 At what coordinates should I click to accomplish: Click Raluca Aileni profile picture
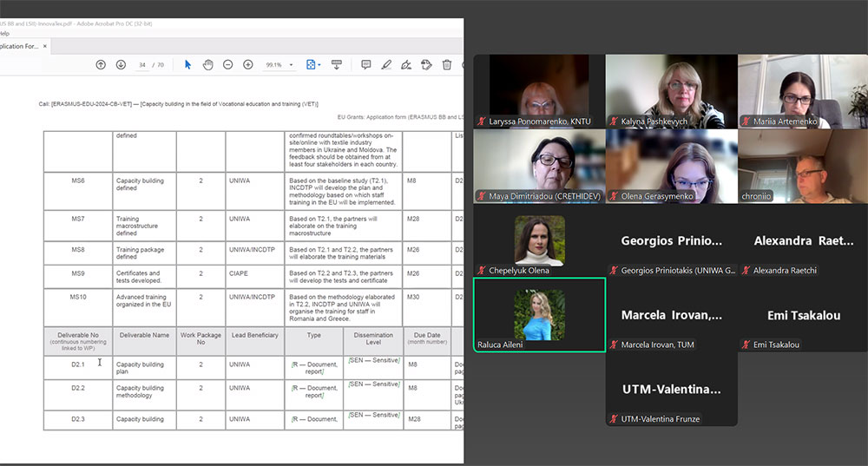pyautogui.click(x=540, y=315)
